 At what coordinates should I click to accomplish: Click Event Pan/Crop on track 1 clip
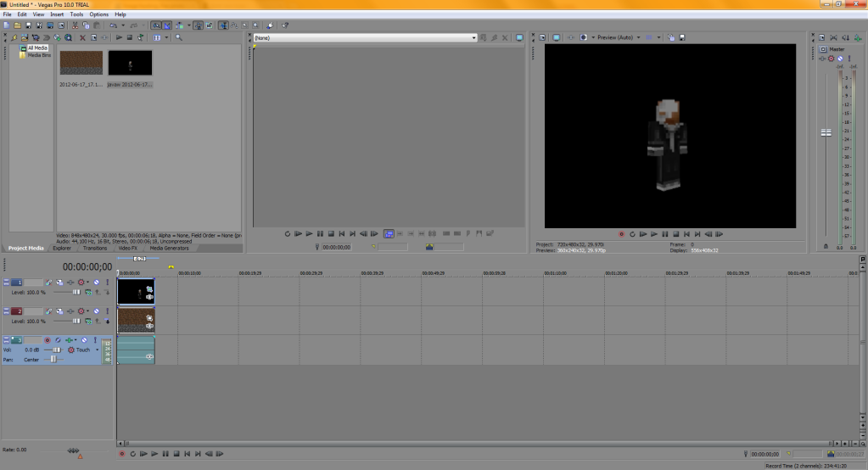tap(149, 289)
